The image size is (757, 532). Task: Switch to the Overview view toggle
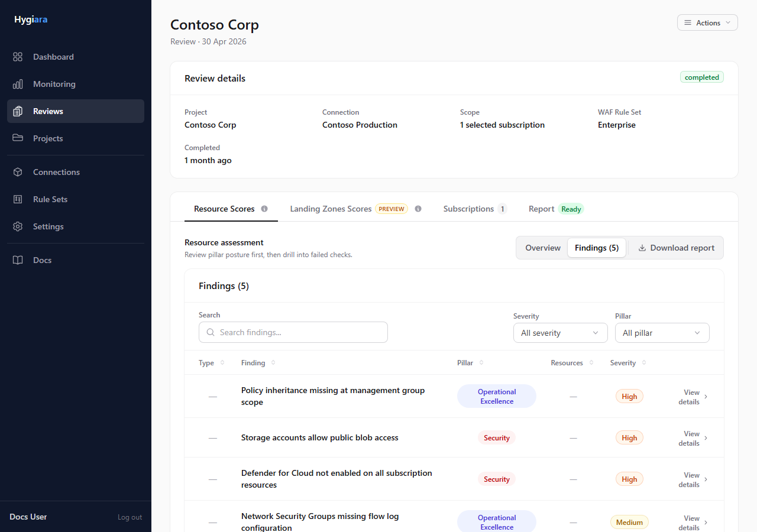543,248
